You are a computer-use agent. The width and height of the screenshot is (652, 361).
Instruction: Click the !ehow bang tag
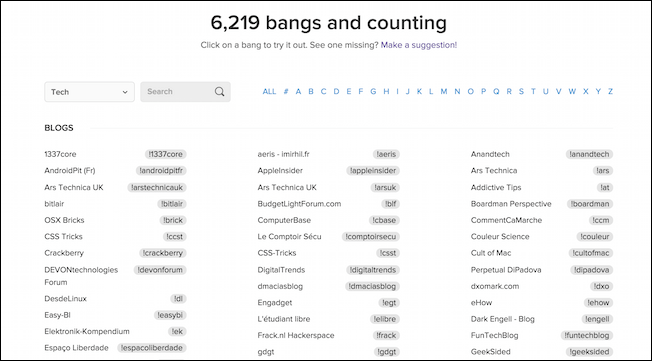pyautogui.click(x=598, y=303)
